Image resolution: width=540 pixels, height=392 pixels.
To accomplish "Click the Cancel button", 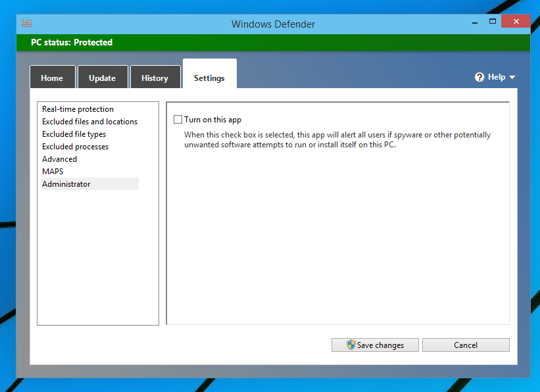I will pos(466,345).
